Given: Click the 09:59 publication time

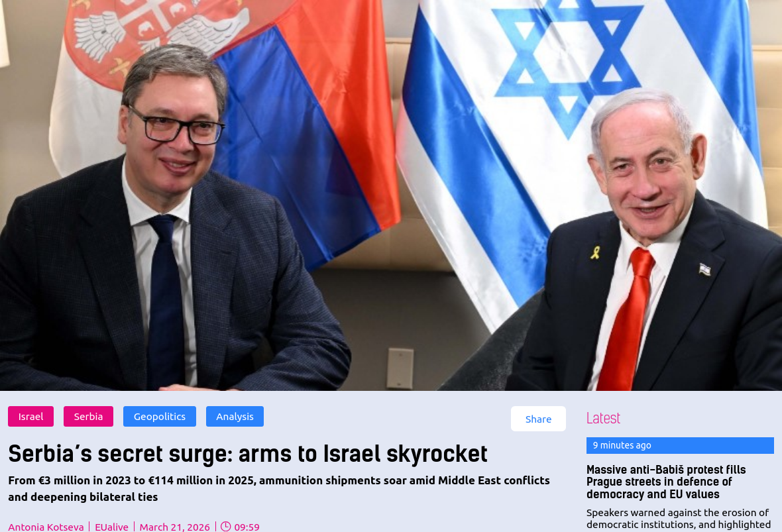Looking at the screenshot, I should (247, 527).
